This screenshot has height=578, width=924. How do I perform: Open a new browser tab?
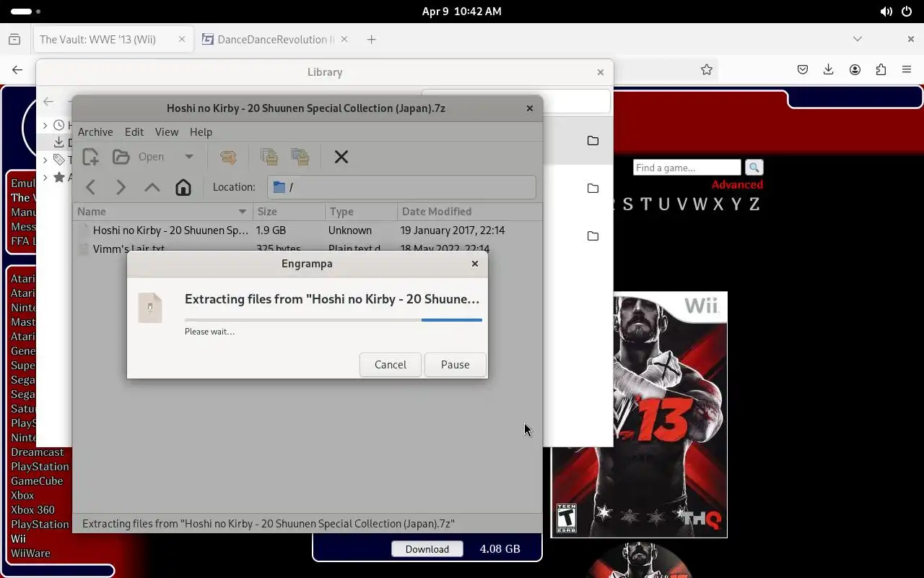[x=372, y=40]
